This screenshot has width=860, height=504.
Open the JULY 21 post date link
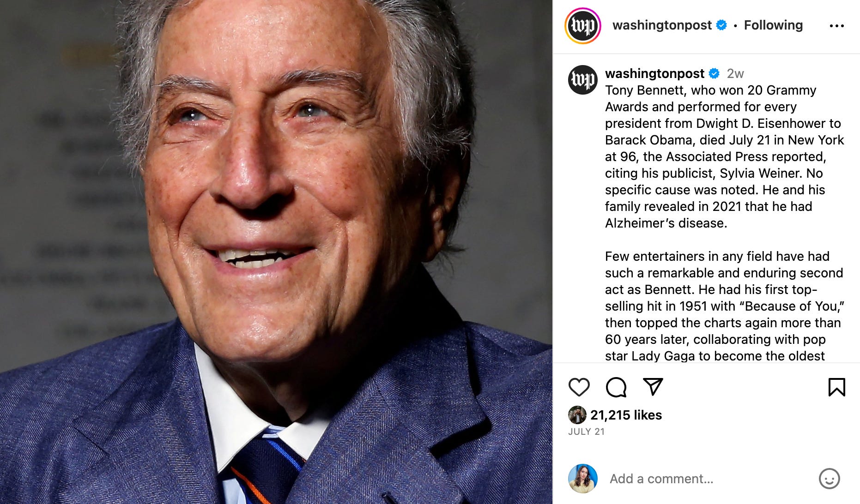pos(586,432)
